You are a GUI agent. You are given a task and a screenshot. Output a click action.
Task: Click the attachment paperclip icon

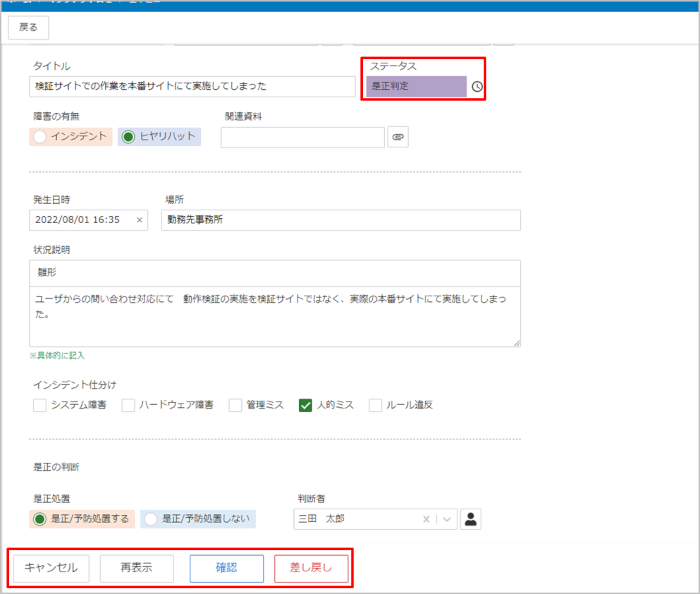(398, 137)
